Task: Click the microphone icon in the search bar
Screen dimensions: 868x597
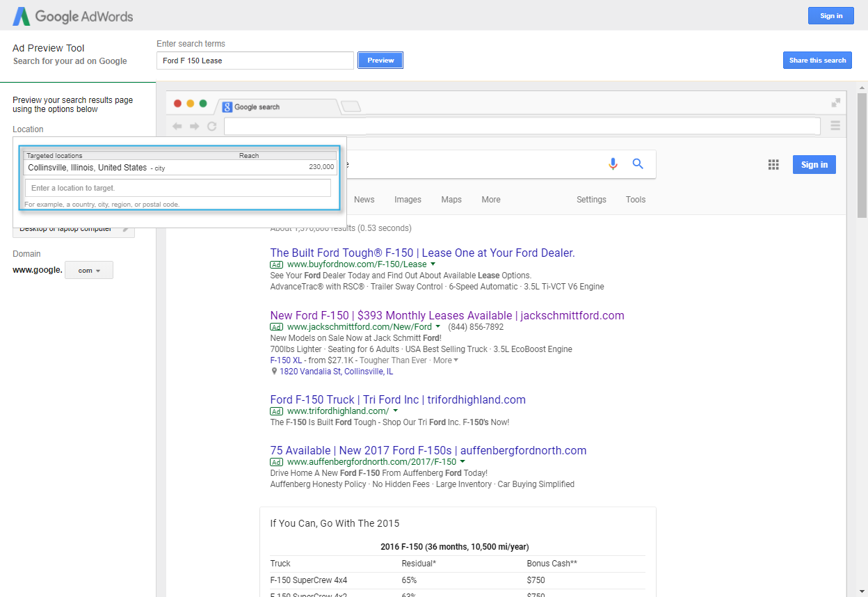Action: click(613, 164)
